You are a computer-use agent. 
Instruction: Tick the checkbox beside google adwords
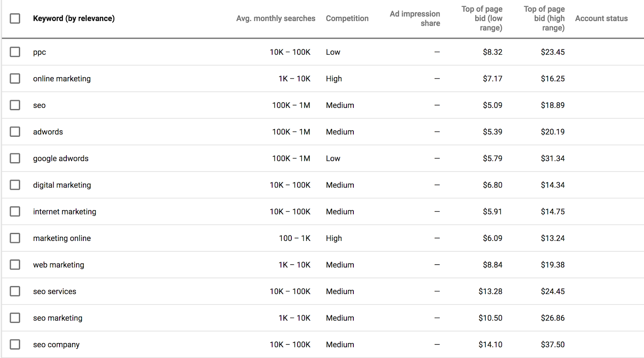coord(15,158)
